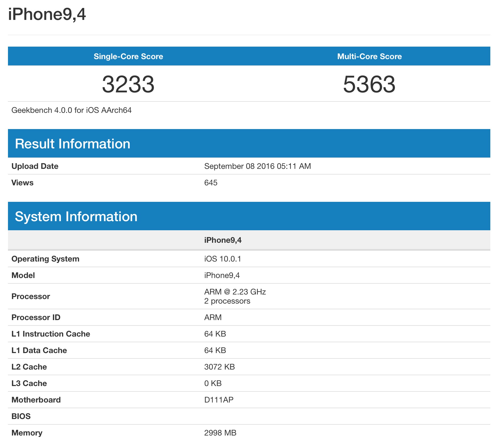Click the Views label
This screenshot has width=498, height=448.
tap(22, 183)
